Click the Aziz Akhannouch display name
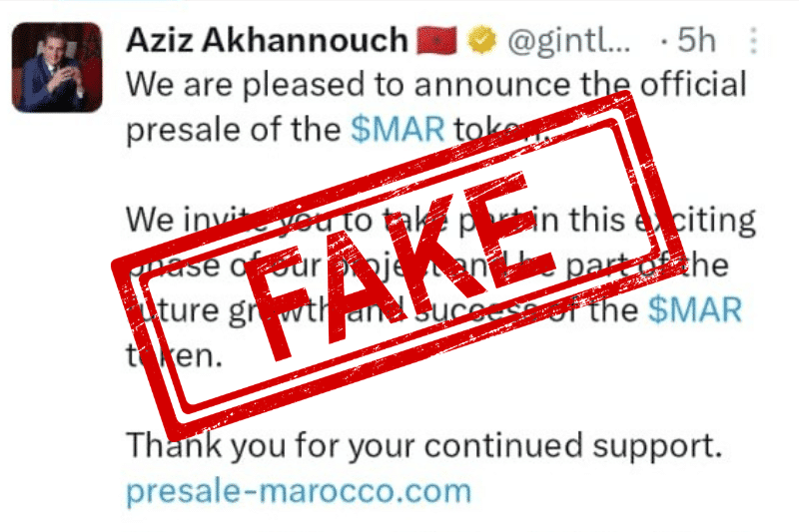Image resolution: width=799 pixels, height=532 pixels. coord(267,40)
